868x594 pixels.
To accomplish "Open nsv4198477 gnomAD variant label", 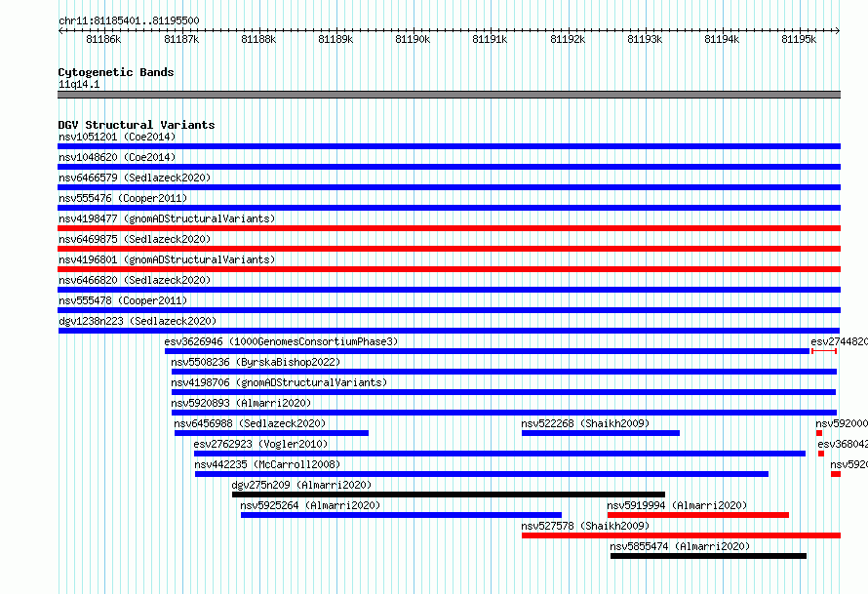I will (x=167, y=218).
